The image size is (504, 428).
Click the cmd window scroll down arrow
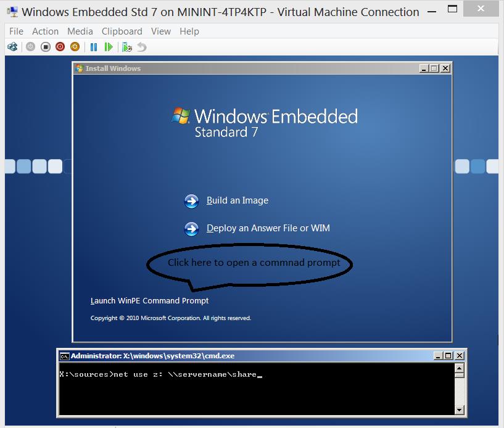click(460, 409)
